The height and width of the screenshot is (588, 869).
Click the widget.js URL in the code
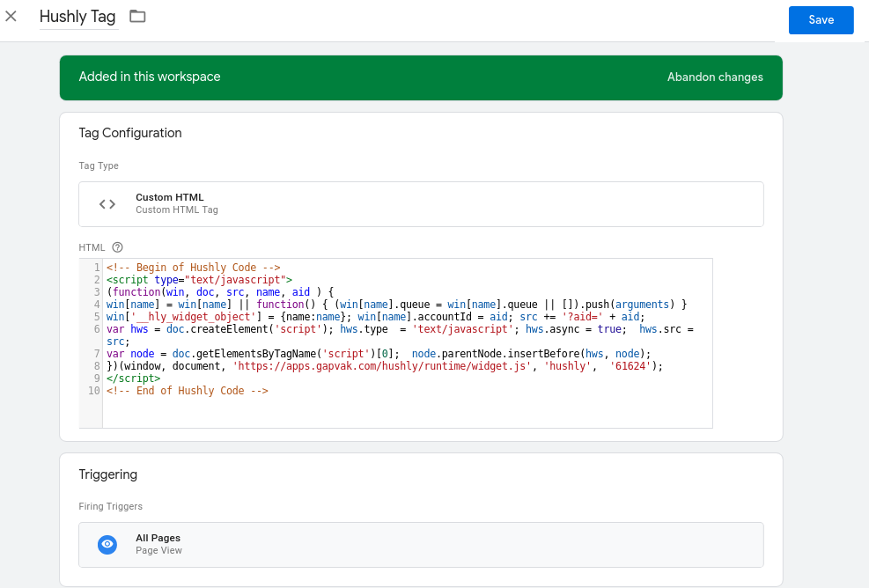[382, 366]
